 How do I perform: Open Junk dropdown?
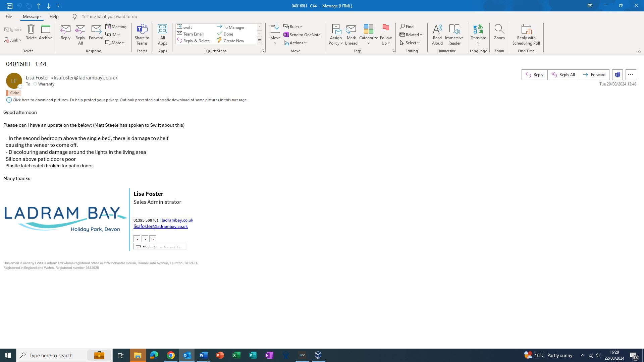click(13, 40)
